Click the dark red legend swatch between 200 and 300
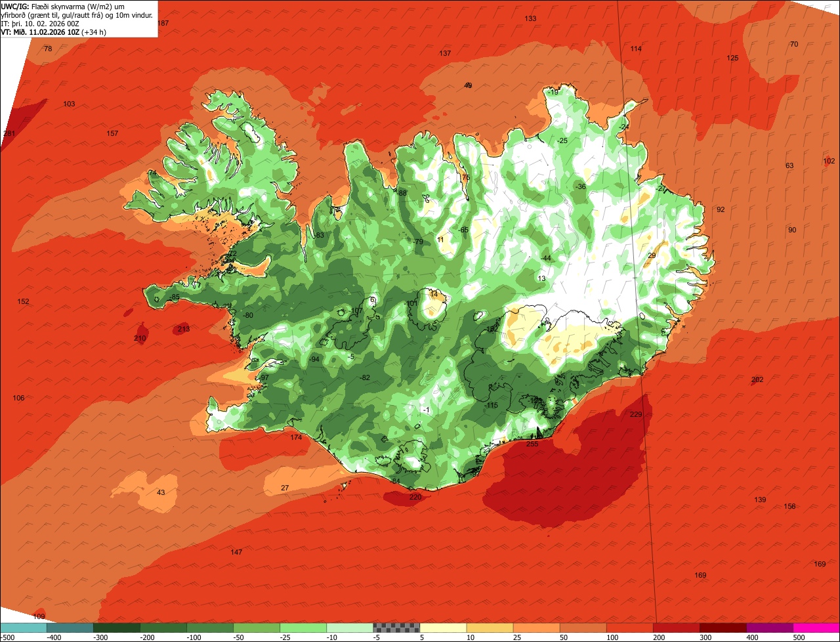Screen dimensions: 840x642 [677, 628]
